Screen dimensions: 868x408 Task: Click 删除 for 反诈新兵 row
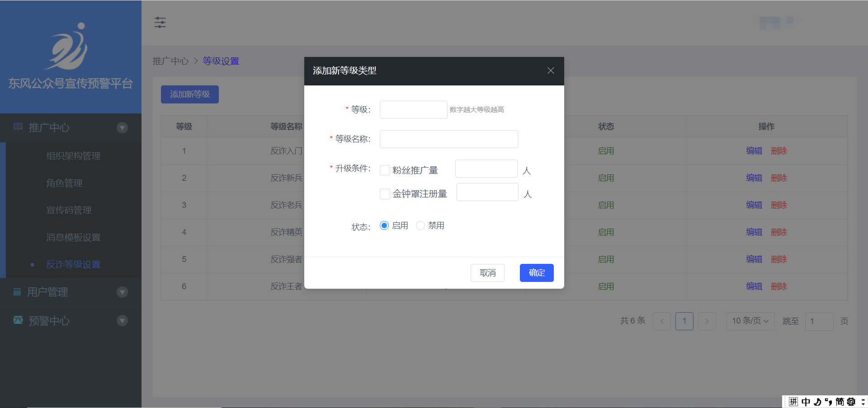click(779, 178)
